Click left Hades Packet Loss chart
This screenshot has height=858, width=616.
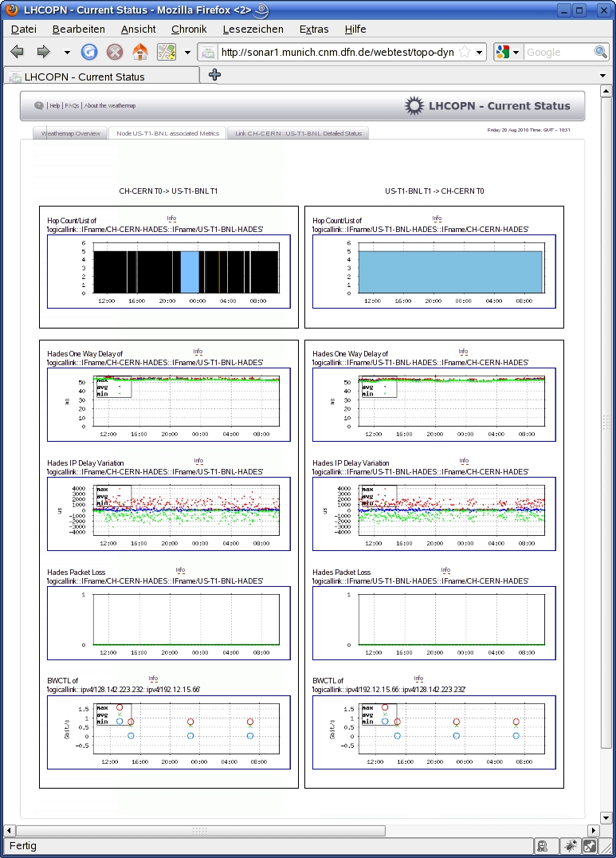(168, 624)
